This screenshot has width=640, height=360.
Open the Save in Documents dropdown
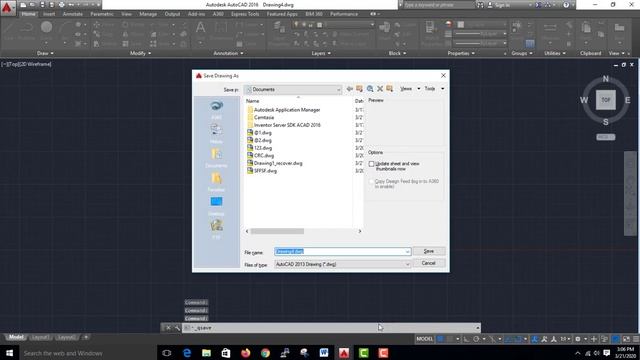[x=293, y=89]
